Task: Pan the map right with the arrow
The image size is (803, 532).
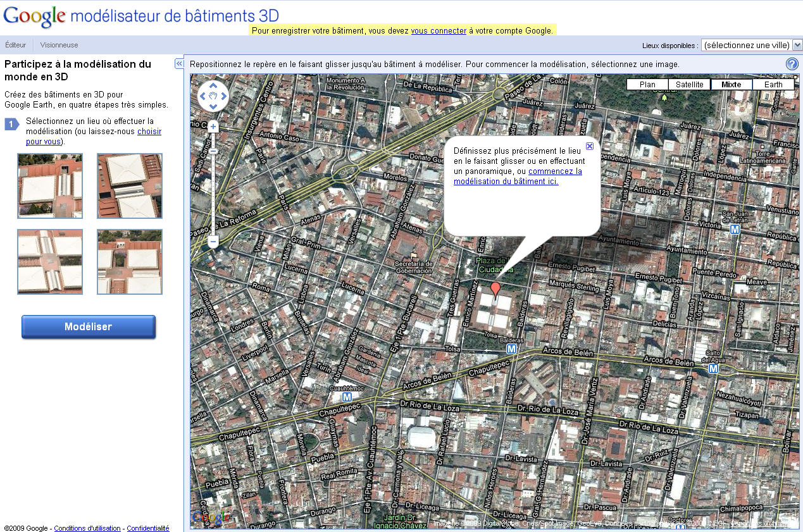Action: coord(224,97)
